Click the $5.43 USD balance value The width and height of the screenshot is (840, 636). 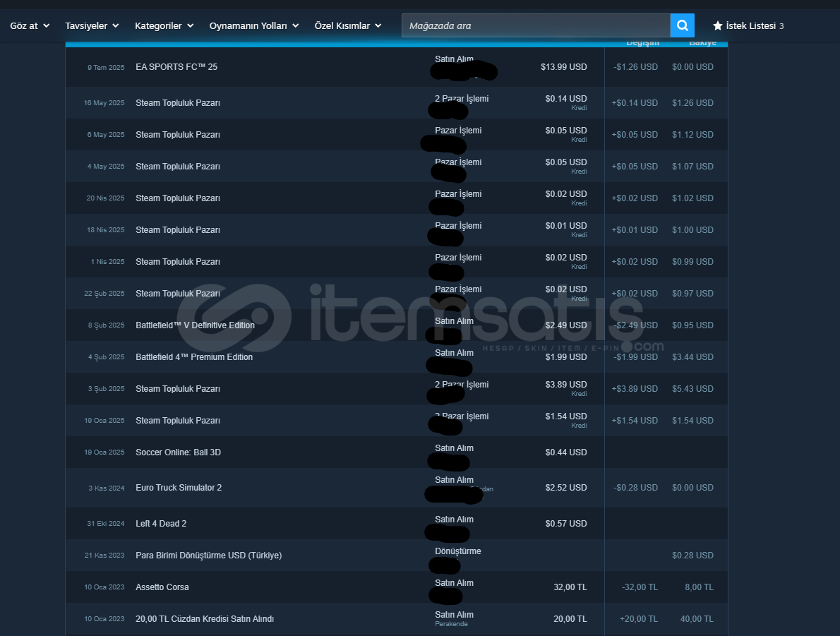click(x=692, y=388)
